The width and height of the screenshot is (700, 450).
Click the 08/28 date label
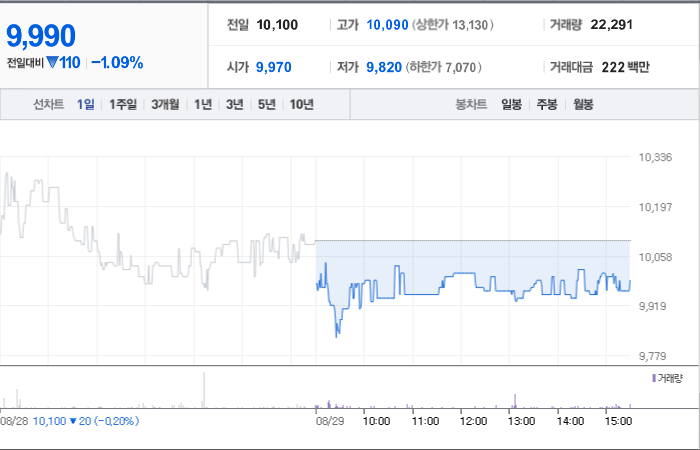(x=14, y=421)
